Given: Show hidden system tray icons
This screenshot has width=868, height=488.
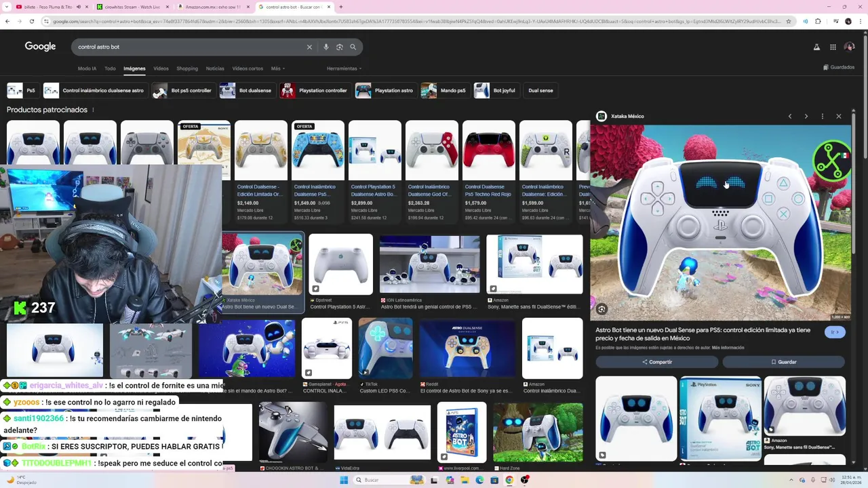Looking at the screenshot, I should point(791,480).
